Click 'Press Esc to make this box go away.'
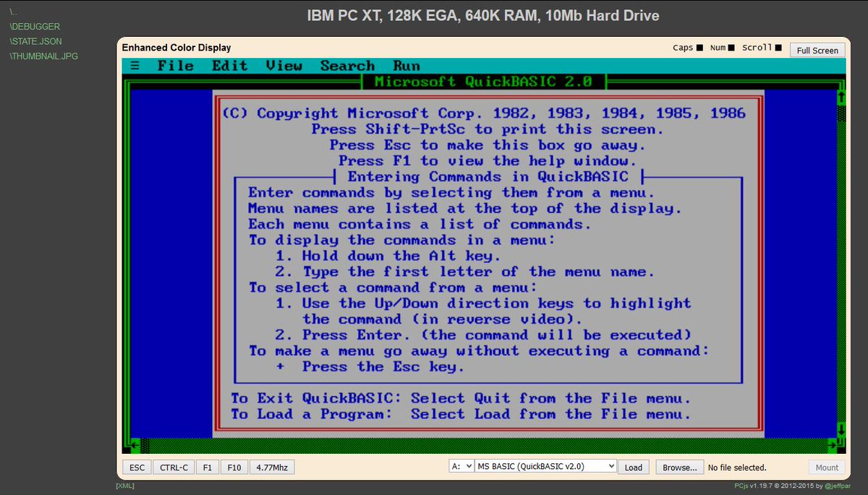 (488, 145)
